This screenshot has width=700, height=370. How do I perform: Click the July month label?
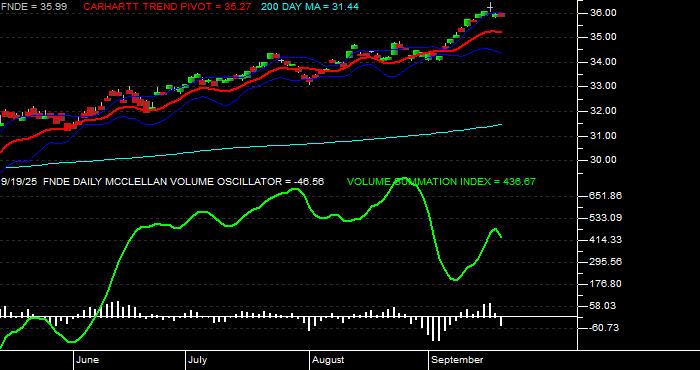[197, 360]
